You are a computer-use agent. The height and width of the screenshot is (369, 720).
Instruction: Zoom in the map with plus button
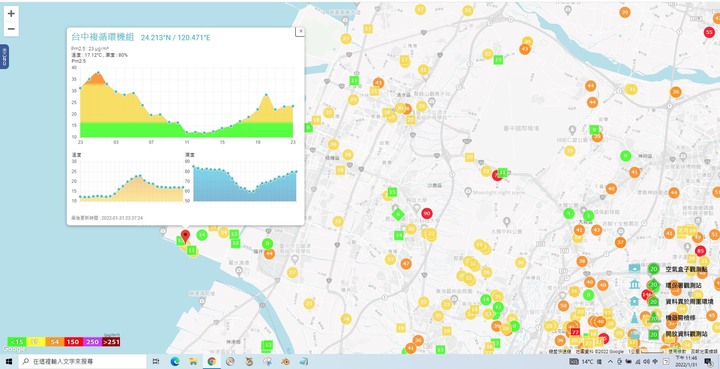click(x=11, y=14)
